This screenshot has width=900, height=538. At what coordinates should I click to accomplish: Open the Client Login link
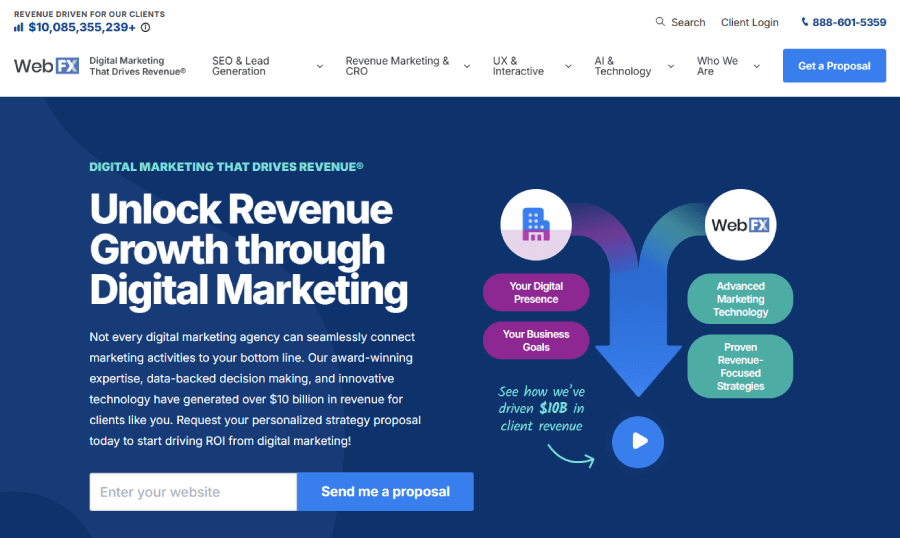click(x=750, y=22)
